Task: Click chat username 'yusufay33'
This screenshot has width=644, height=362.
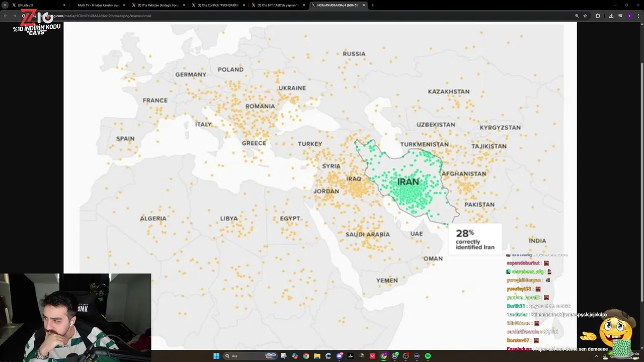Action: tap(519, 289)
